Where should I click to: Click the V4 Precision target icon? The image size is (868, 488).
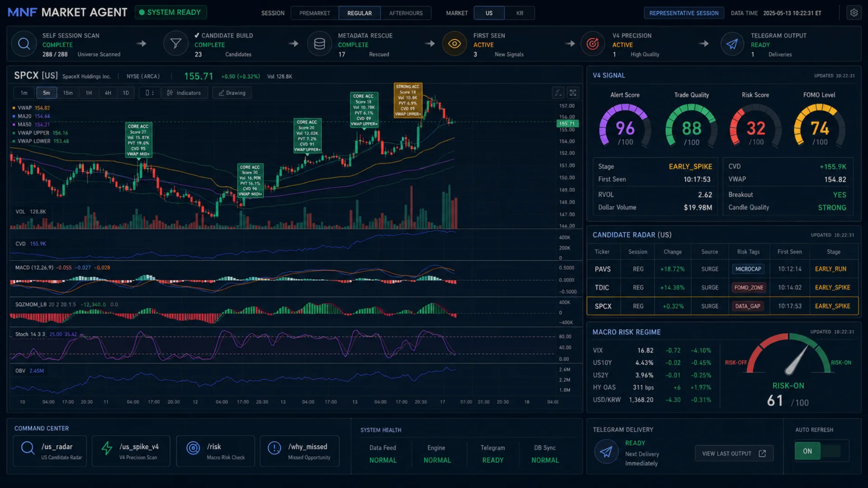tap(593, 44)
